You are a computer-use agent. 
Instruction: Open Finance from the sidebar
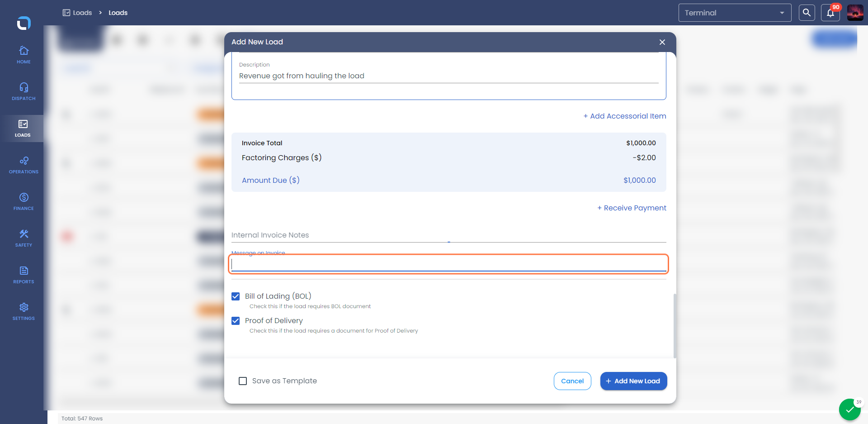(x=24, y=202)
